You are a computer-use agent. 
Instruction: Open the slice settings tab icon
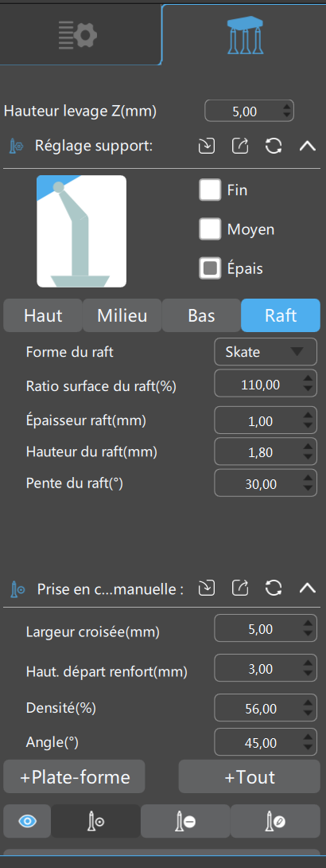pos(78,35)
